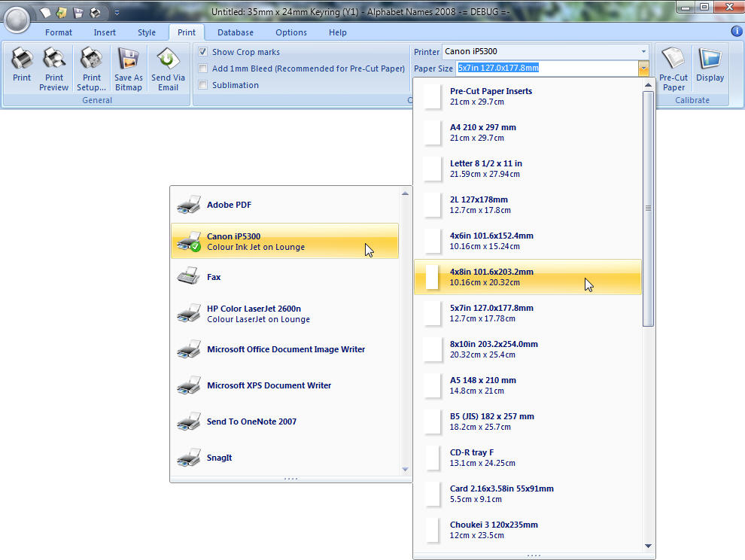Choose 2L 127x178mm paper size

(528, 205)
